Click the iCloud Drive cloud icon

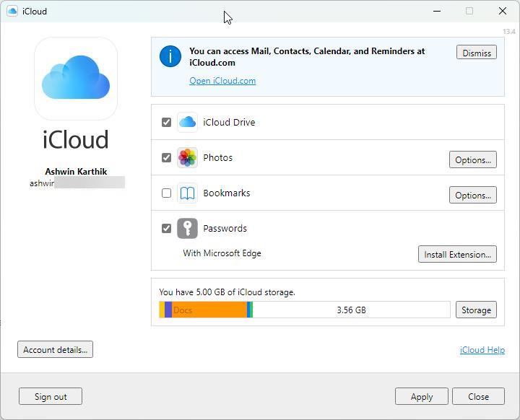click(187, 123)
